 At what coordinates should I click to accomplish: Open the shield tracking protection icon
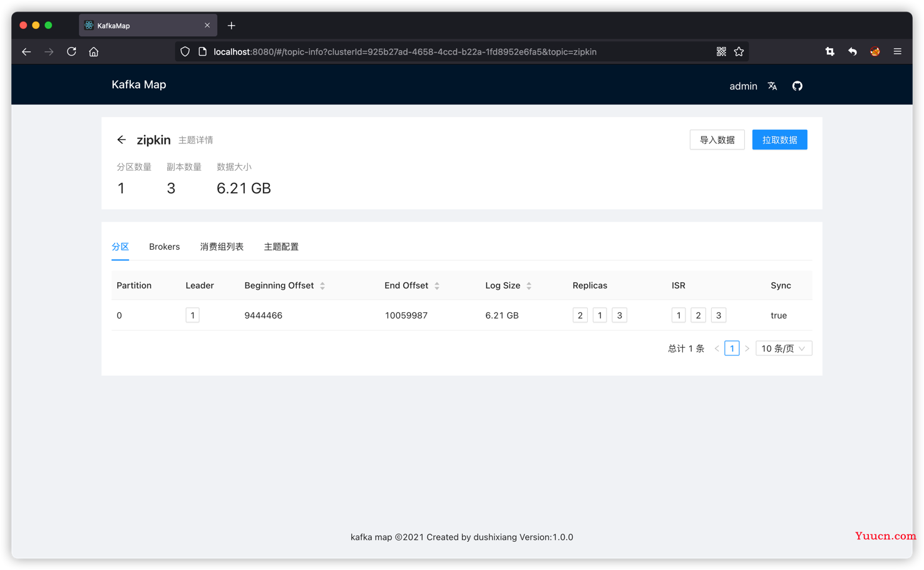coord(185,52)
